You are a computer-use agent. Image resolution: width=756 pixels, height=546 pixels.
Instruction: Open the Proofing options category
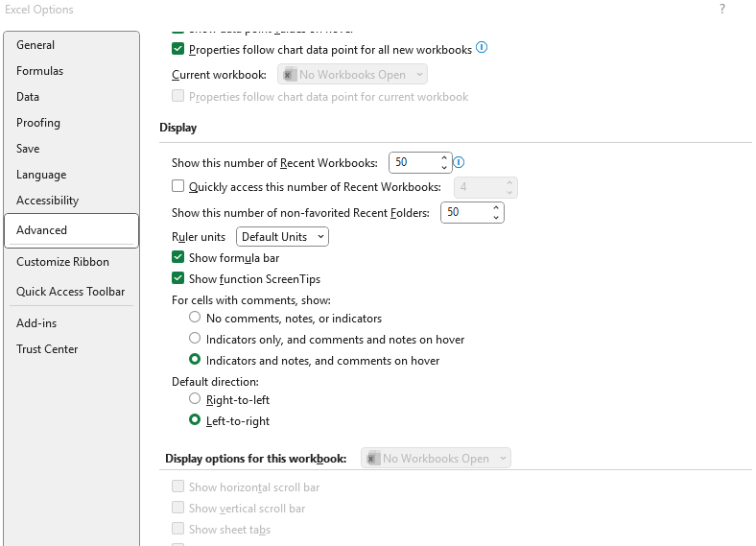click(x=71, y=123)
